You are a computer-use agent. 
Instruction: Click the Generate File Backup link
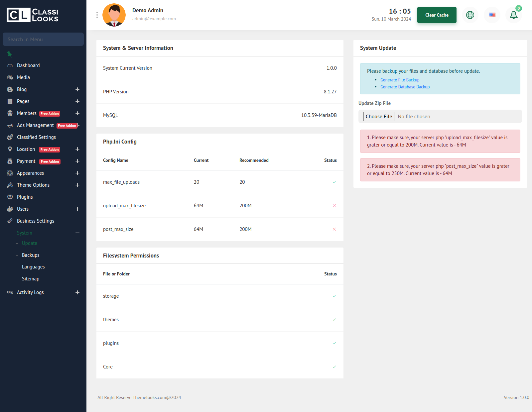click(x=400, y=80)
